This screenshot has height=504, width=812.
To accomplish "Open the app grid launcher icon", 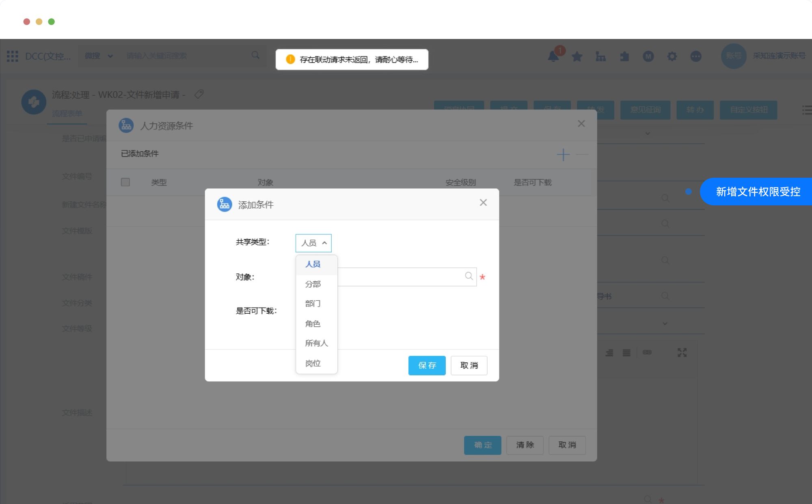I will [13, 56].
